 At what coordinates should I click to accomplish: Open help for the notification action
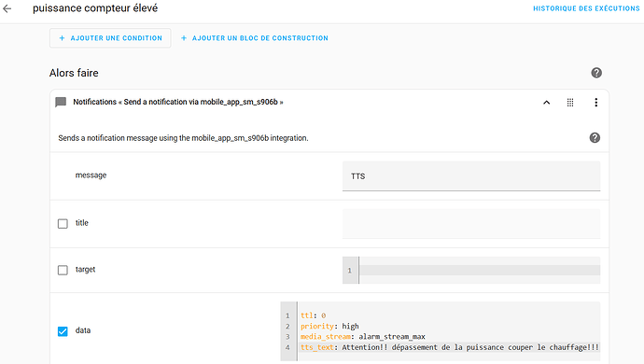tap(595, 138)
